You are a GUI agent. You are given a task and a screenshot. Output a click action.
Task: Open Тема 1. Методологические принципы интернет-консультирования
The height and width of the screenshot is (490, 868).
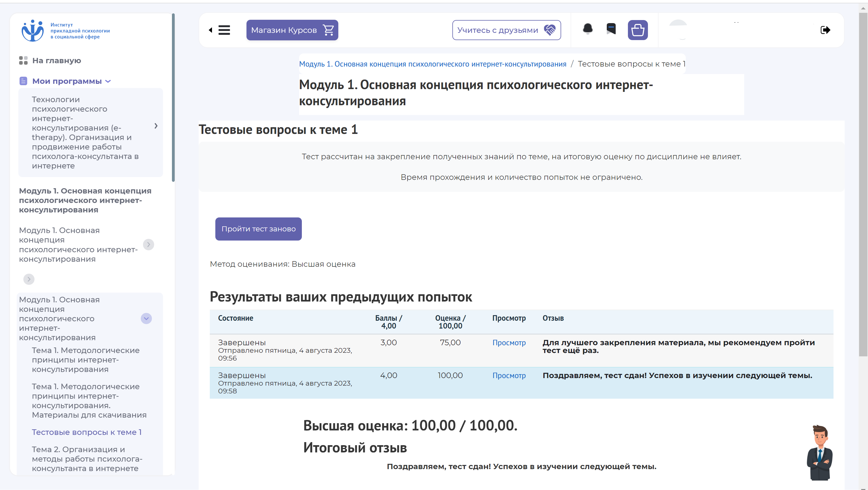click(86, 360)
